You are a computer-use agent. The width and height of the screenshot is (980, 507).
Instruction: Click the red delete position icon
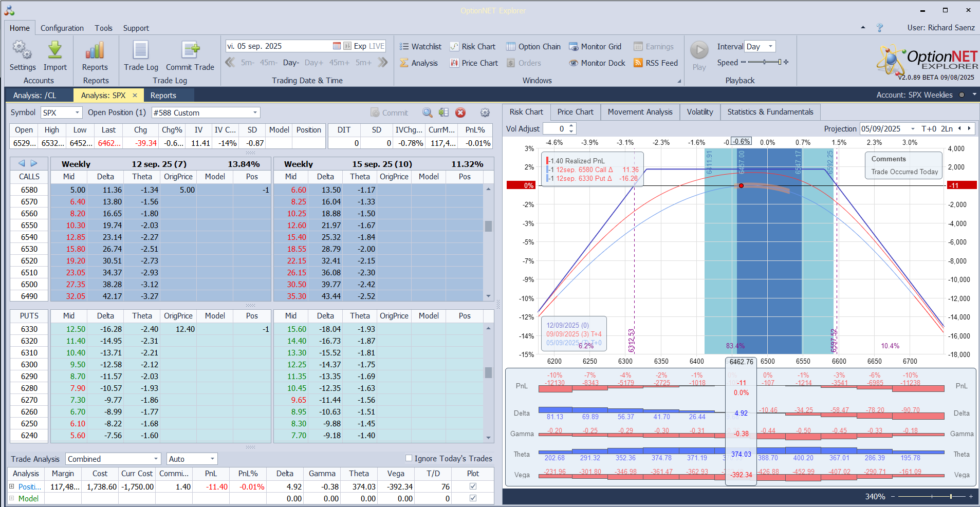pos(460,112)
